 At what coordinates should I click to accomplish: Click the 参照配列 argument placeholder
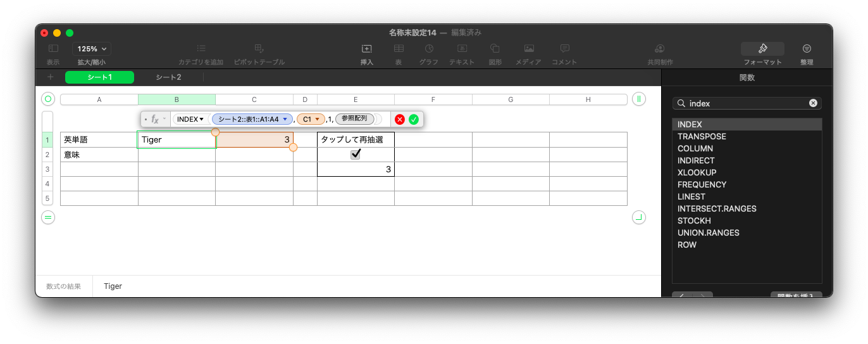tap(354, 118)
